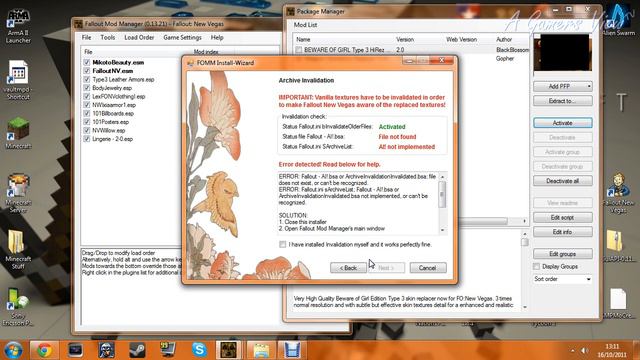
Task: Click mod preview thumbnail image
Action: [x=562, y=53]
